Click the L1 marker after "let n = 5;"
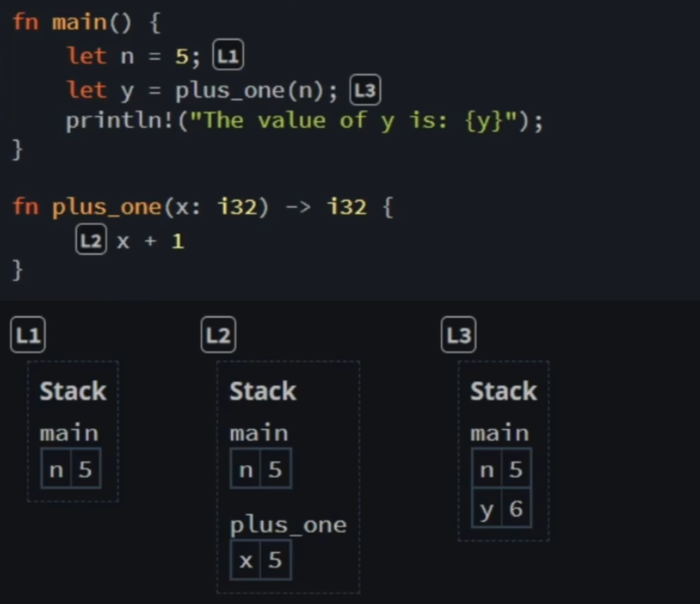The width and height of the screenshot is (700, 604). 230,56
